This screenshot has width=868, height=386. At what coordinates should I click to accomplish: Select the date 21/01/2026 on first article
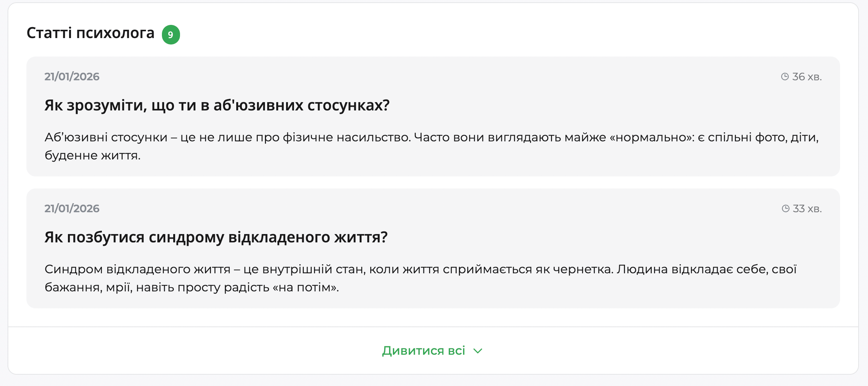(x=72, y=76)
